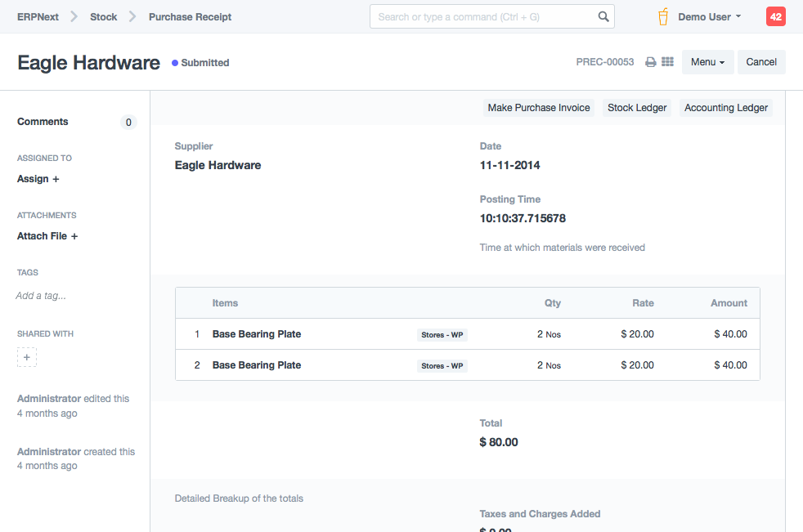
Task: Go to Purchase Receipt breadcrumb
Action: pos(190,16)
